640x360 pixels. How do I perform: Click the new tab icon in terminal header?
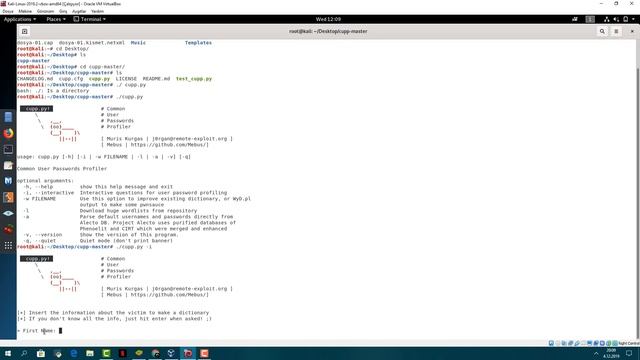pos(24,31)
